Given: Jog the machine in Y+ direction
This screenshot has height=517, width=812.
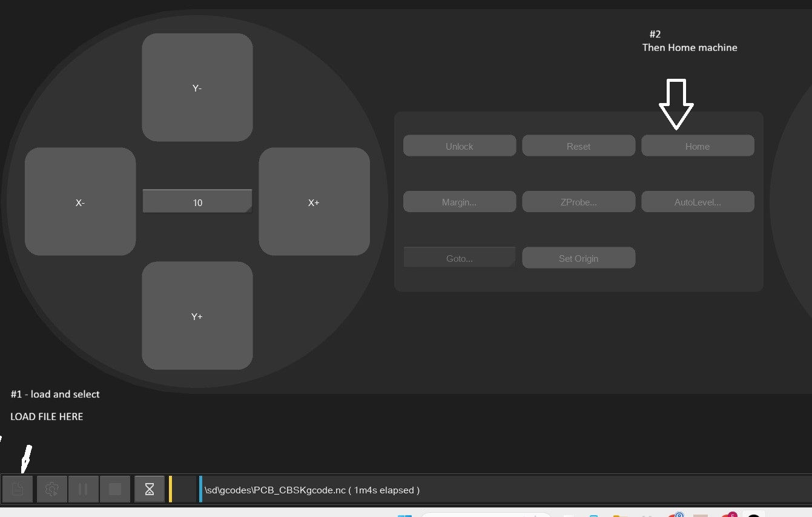Looking at the screenshot, I should [197, 316].
